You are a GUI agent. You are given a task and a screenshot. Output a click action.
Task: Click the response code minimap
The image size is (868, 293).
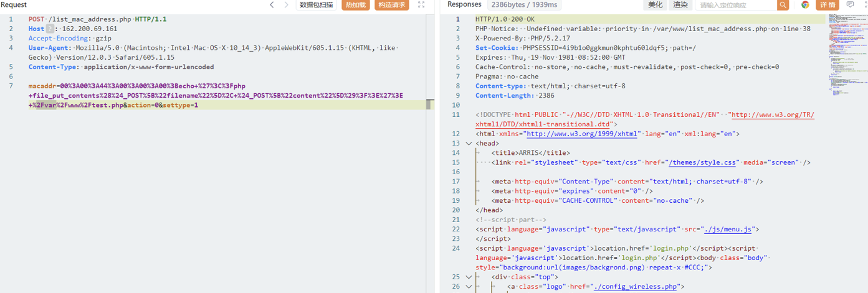point(846,53)
